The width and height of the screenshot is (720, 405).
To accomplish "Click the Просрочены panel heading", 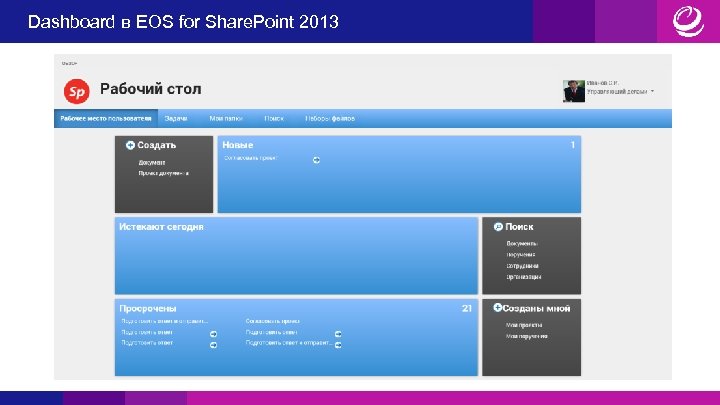I will (x=148, y=309).
